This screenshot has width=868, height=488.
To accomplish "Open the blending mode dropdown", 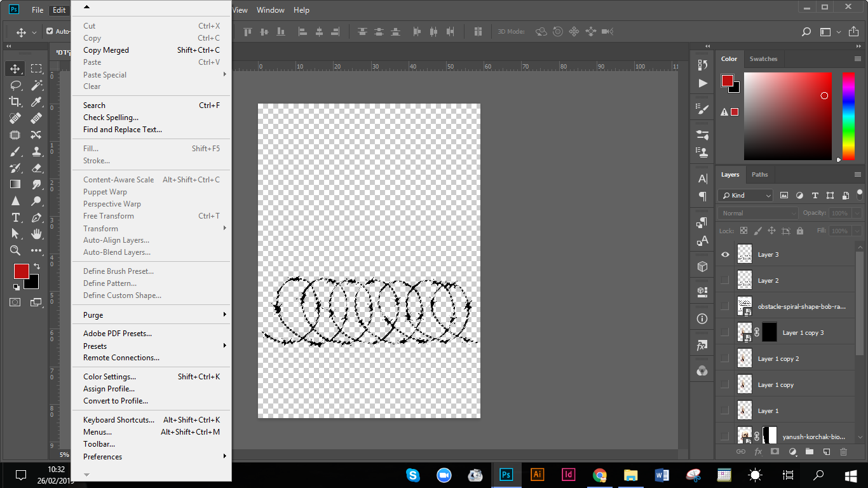I will (757, 213).
